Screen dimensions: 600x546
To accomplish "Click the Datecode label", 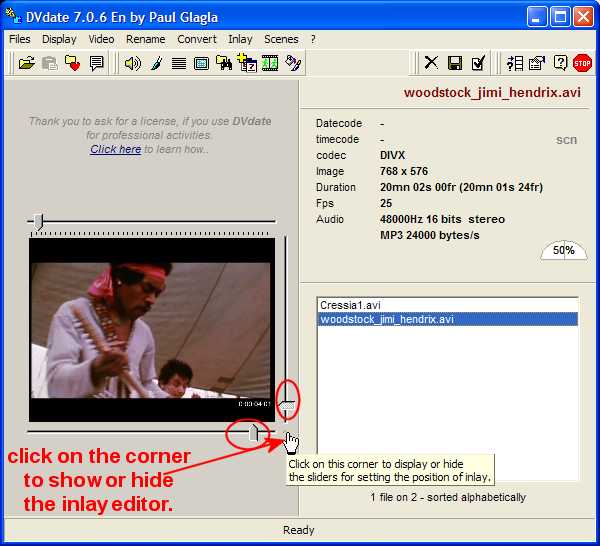I will tap(339, 123).
